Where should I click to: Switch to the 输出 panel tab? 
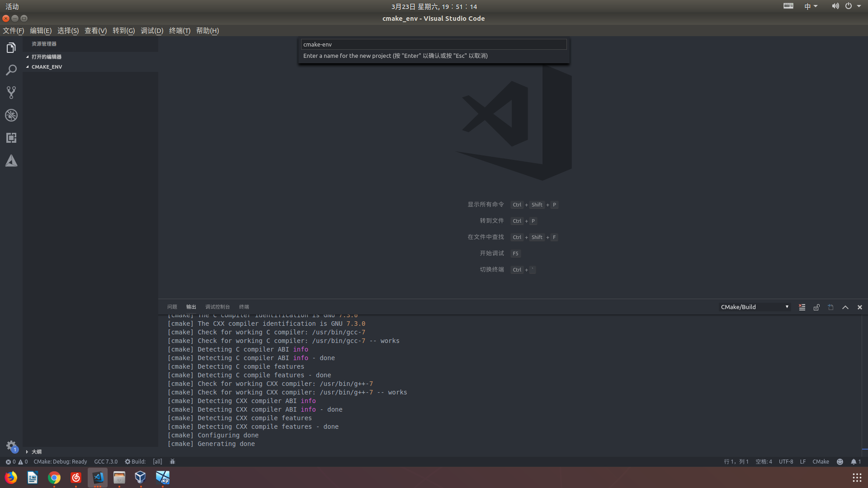pos(191,307)
